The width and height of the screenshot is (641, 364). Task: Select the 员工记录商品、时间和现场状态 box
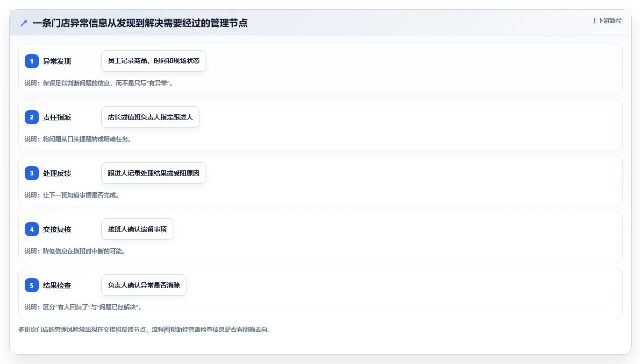point(154,61)
